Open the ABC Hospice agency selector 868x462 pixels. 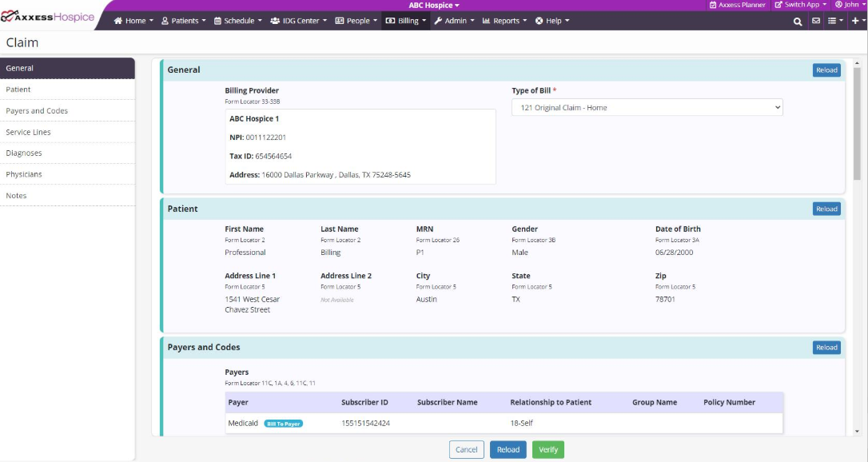[434, 6]
